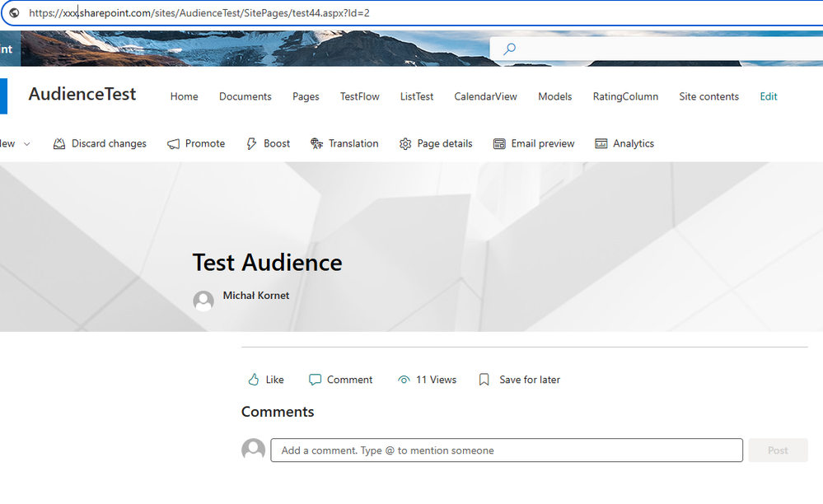This screenshot has width=823, height=504.
Task: Click the Post comment button
Action: [778, 450]
